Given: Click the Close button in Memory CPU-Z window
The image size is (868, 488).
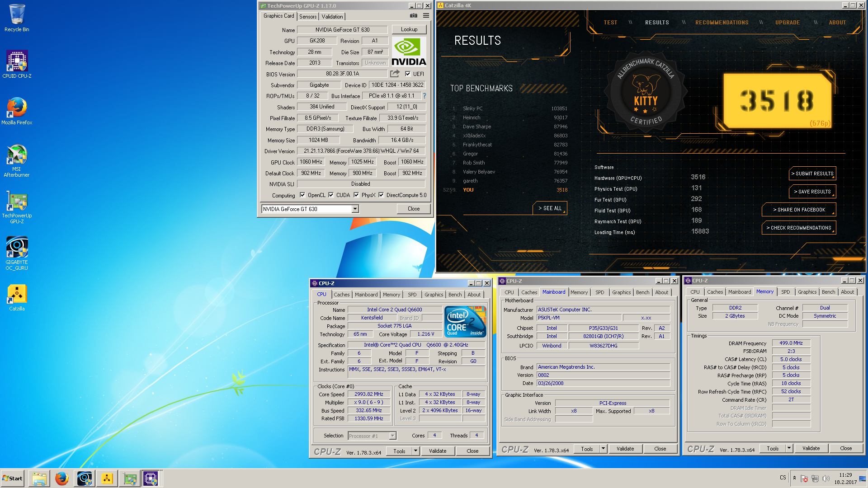Looking at the screenshot, I should coord(846,448).
